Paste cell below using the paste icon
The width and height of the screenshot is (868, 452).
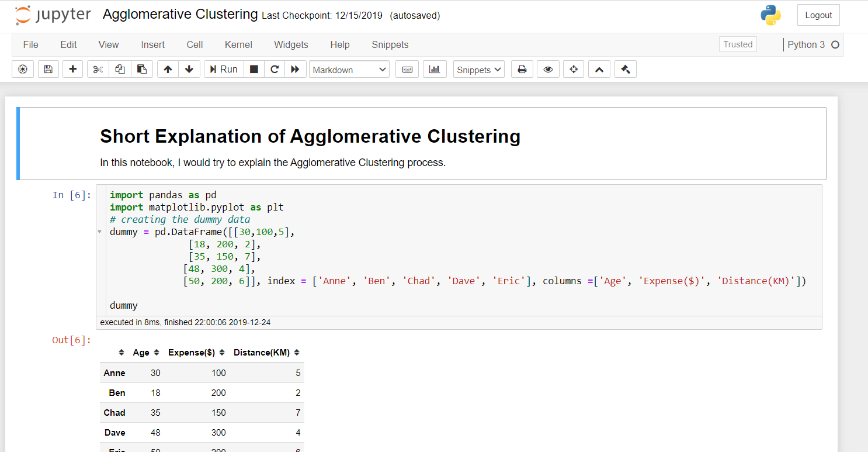pos(142,69)
